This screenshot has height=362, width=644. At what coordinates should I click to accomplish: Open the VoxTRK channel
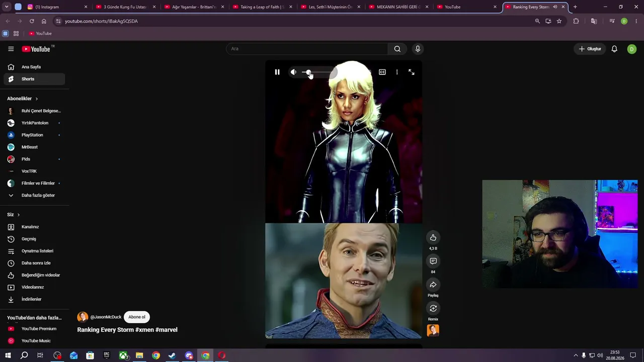pos(34,171)
